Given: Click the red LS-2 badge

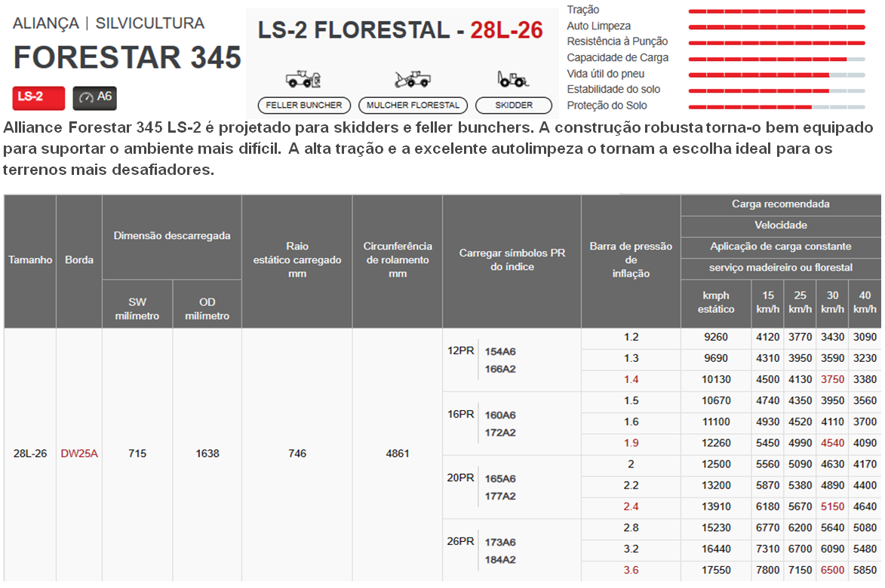Looking at the screenshot, I should (x=38, y=97).
